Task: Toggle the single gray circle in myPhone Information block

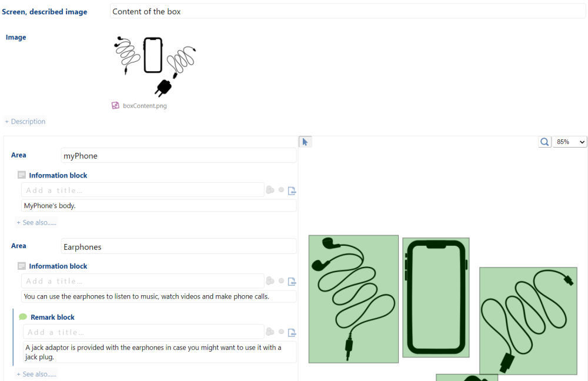Action: click(x=281, y=190)
